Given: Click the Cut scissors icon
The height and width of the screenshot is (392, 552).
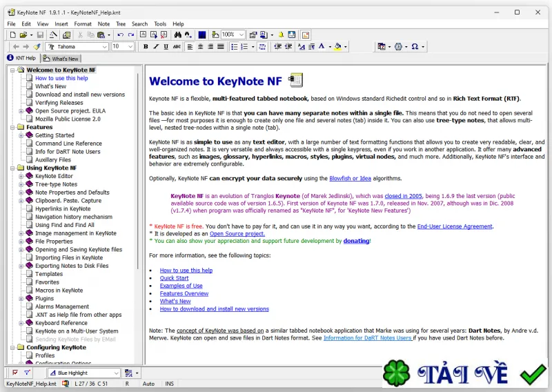Looking at the screenshot, I should [80, 35].
